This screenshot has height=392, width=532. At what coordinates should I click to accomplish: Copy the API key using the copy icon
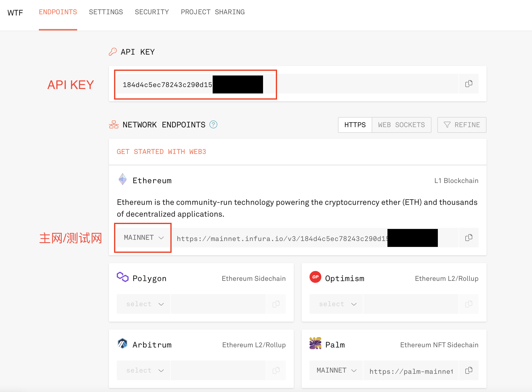469,84
